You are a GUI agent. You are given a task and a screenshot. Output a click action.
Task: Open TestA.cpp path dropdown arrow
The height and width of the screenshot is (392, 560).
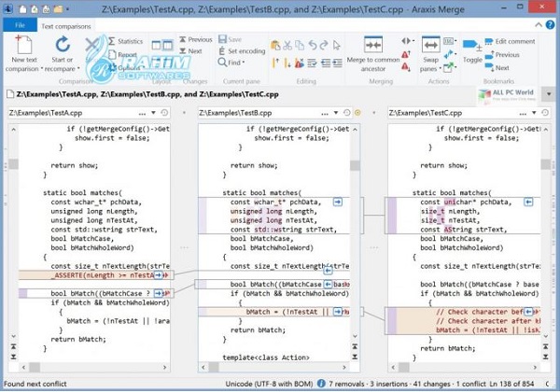[x=153, y=112]
